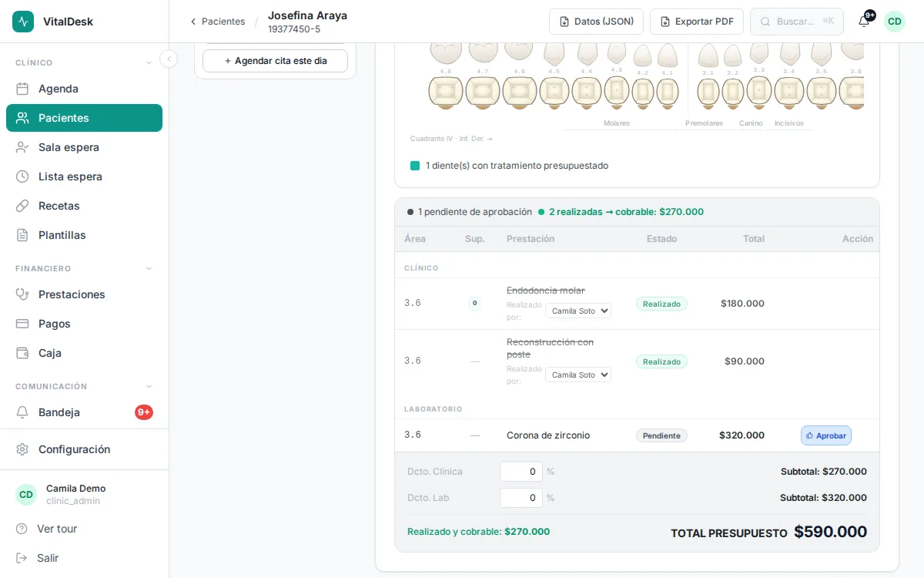Click the TOTAL PRESUPUESTO $590.000 amount
The height and width of the screenshot is (578, 924).
tap(830, 532)
